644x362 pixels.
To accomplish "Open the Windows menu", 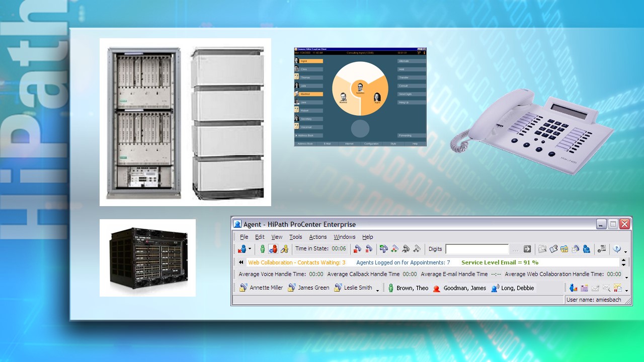I will tap(345, 237).
